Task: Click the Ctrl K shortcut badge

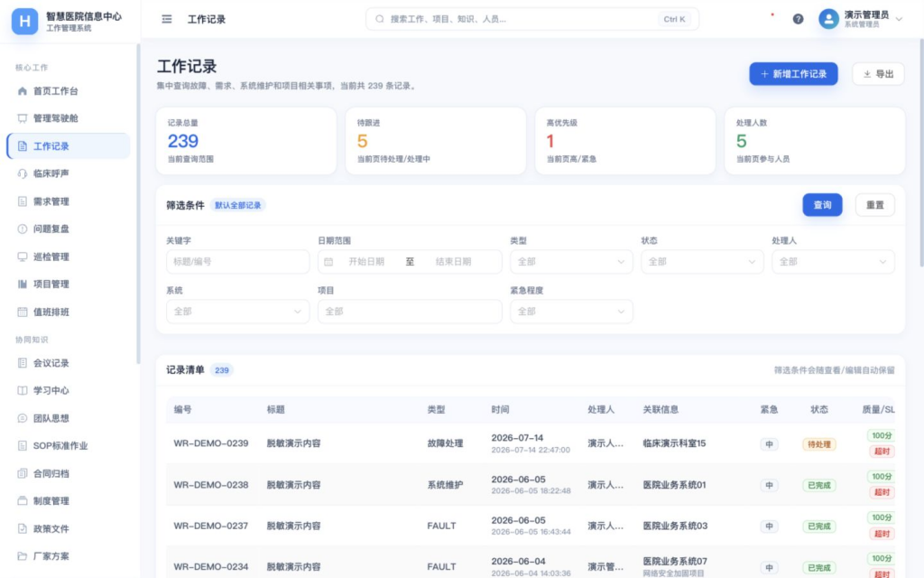Action: (x=674, y=19)
